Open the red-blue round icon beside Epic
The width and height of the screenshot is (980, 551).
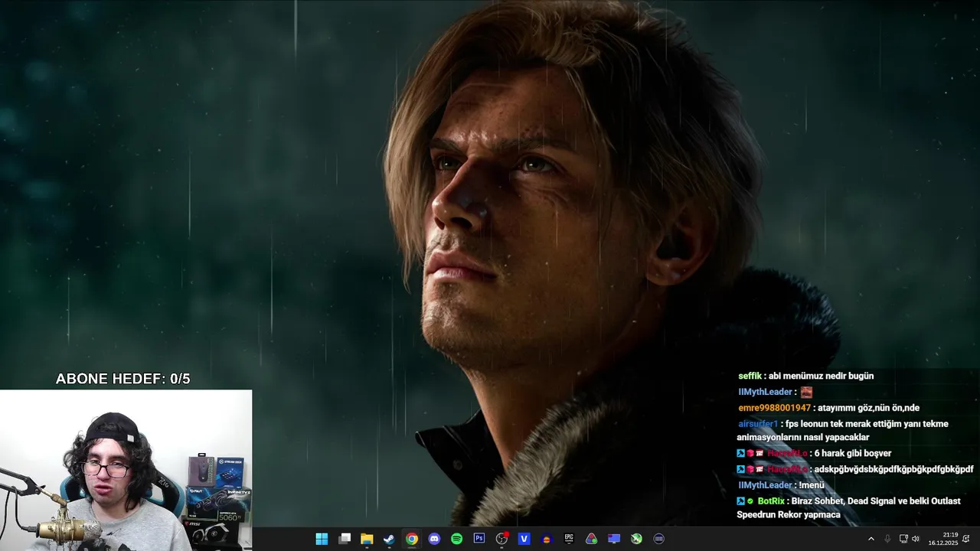pos(546,539)
